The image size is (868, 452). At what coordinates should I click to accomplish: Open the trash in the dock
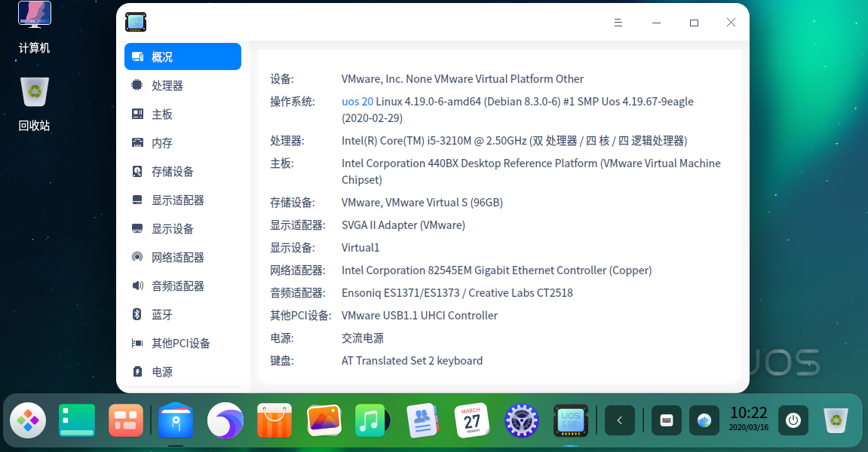pos(836,420)
